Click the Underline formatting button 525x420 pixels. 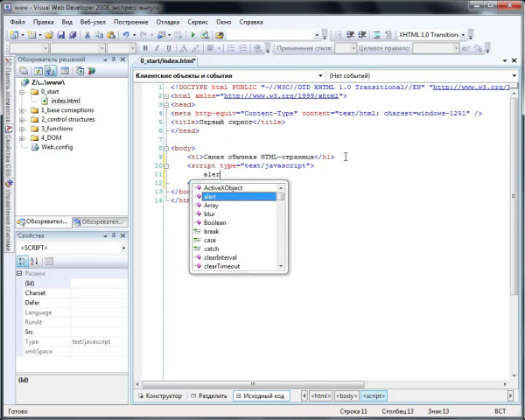(167, 48)
